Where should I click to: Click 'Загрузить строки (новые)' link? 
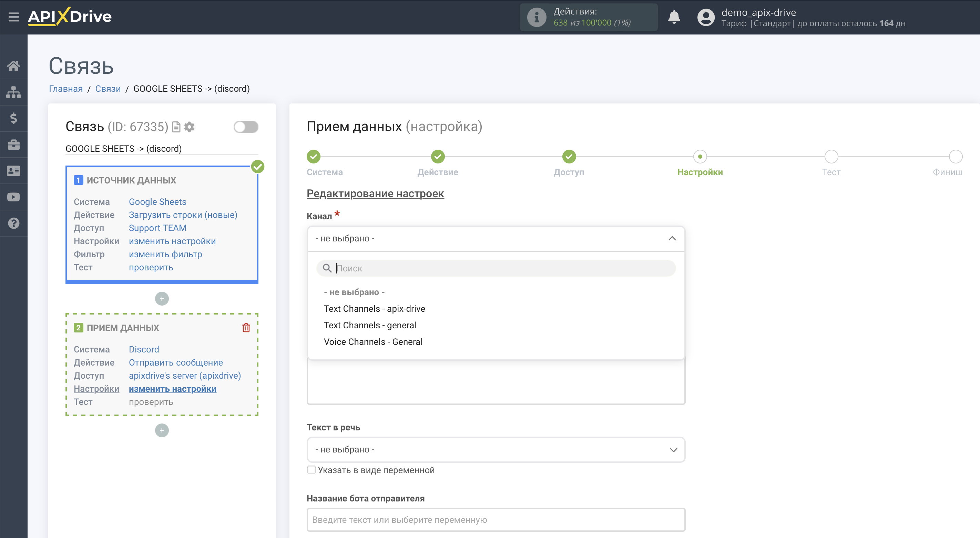[183, 215]
